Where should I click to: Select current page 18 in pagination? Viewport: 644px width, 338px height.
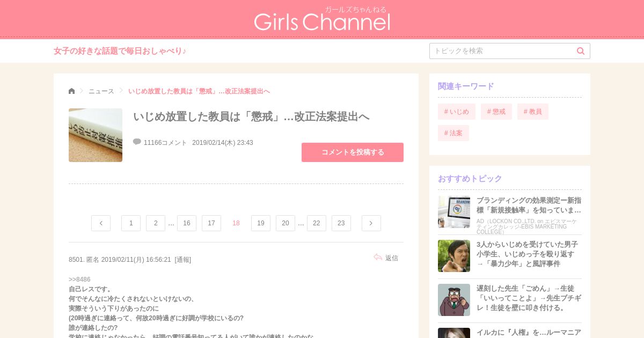pos(236,223)
